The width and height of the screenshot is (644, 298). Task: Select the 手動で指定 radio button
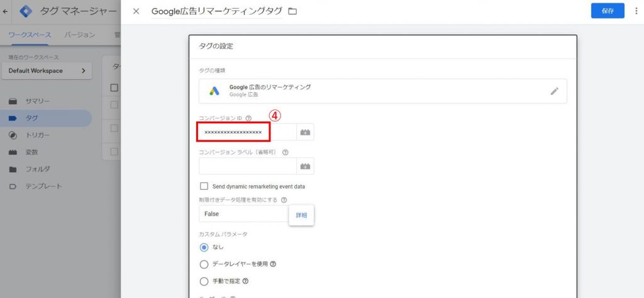point(204,282)
